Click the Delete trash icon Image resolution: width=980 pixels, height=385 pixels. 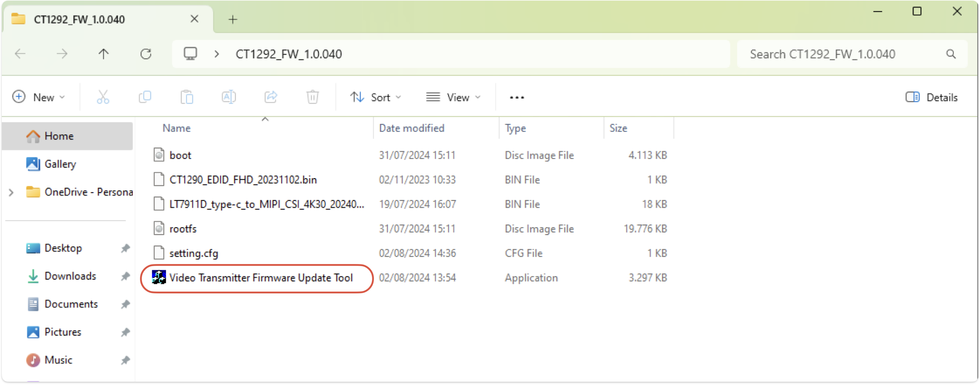[312, 97]
